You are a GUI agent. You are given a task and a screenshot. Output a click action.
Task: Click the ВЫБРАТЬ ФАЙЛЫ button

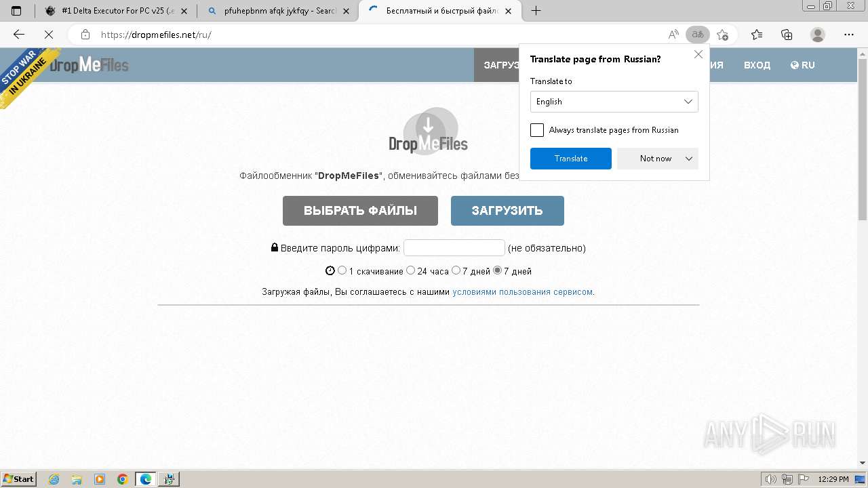pos(360,211)
